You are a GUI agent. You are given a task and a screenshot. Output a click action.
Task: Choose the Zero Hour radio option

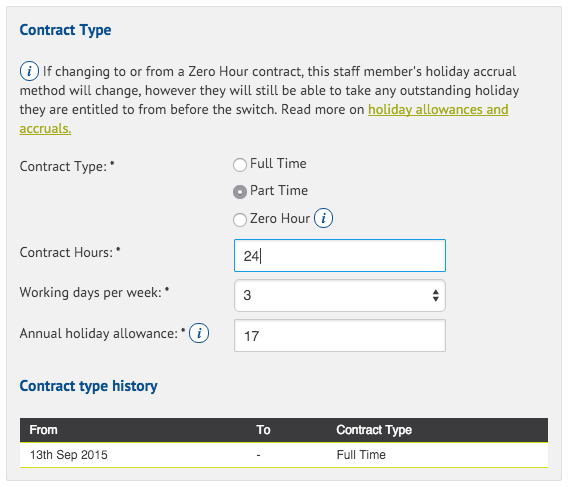pos(240,220)
